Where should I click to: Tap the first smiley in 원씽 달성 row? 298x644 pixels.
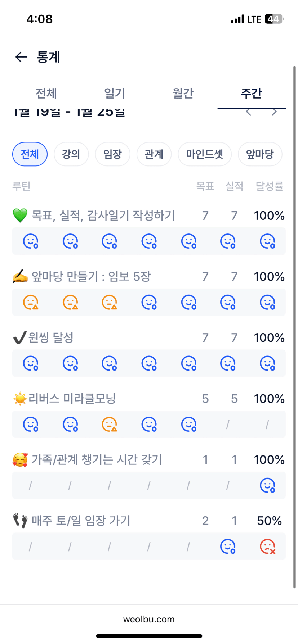point(31,364)
